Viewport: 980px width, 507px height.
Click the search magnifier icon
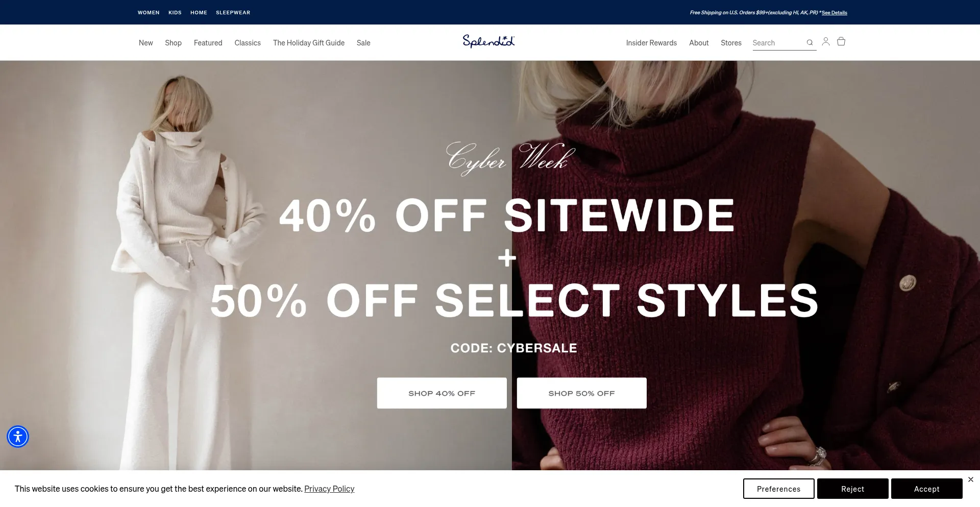810,43
